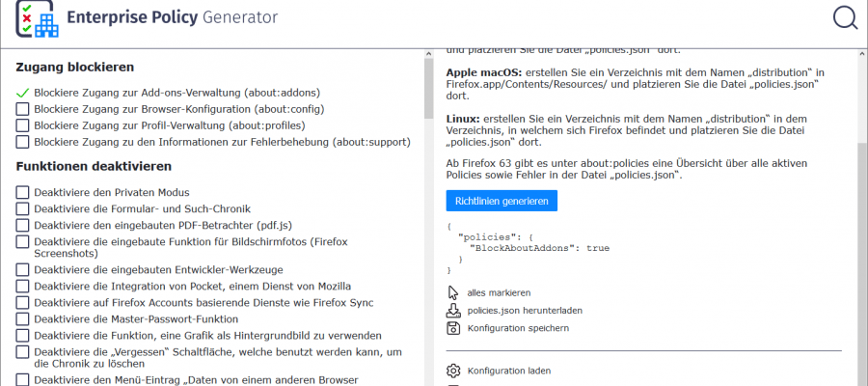Check 'Deaktiviere die eingebauten Entwickler-Werkzeuge'
868x386 pixels.
click(x=23, y=269)
